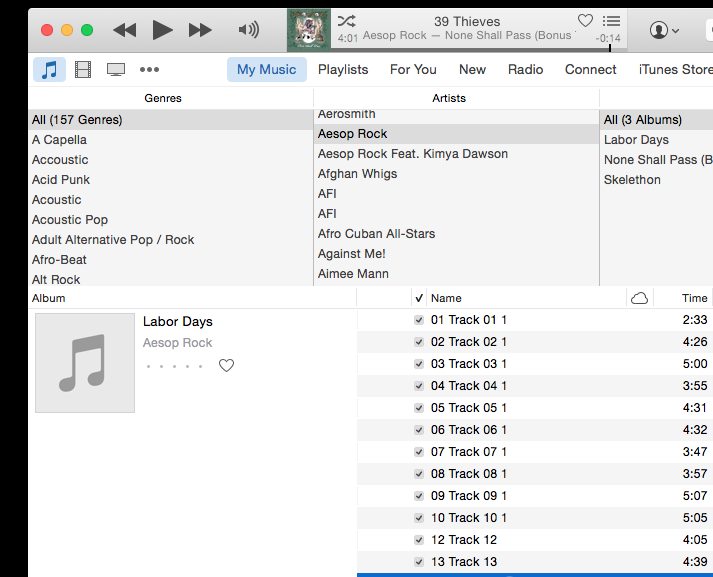Select the None Shall Pass album row
The image size is (713, 577).
click(657, 160)
